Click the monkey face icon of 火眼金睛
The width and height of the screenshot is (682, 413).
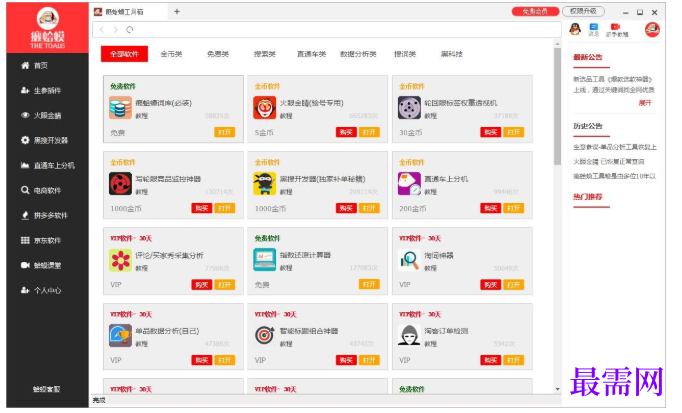point(264,108)
